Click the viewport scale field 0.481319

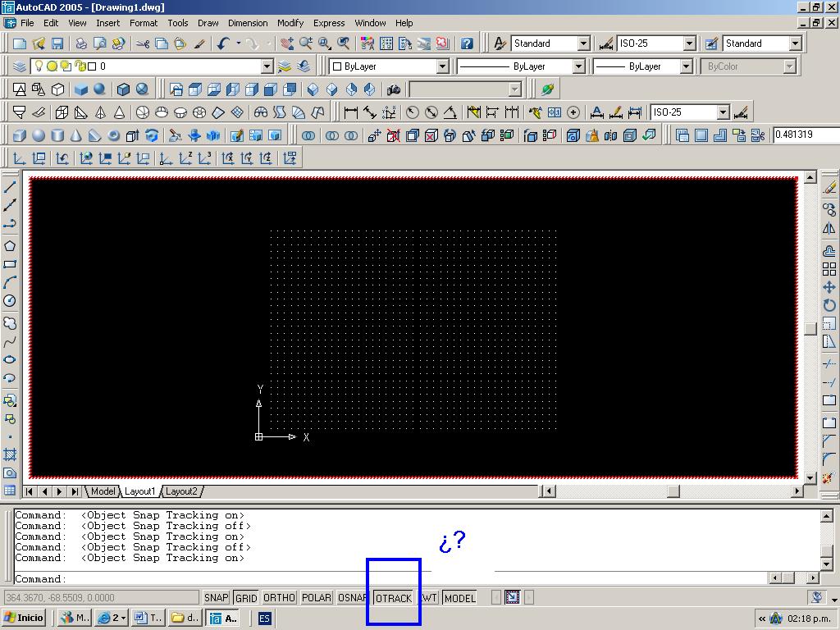click(x=806, y=135)
